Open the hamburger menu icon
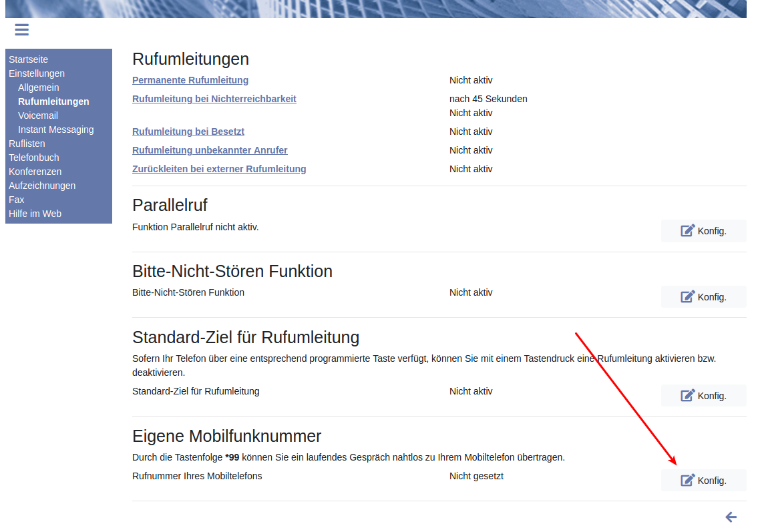758x532 pixels. [21, 29]
